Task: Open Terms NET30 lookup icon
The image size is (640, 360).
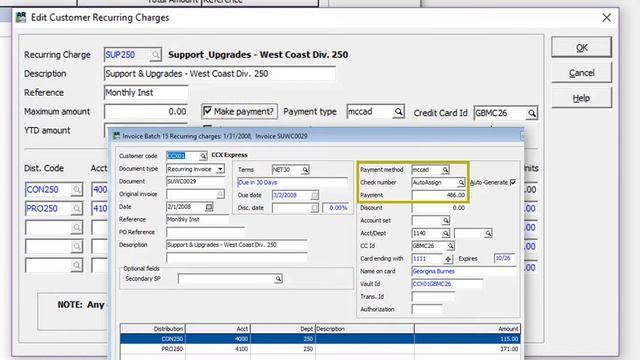Action: click(305, 170)
